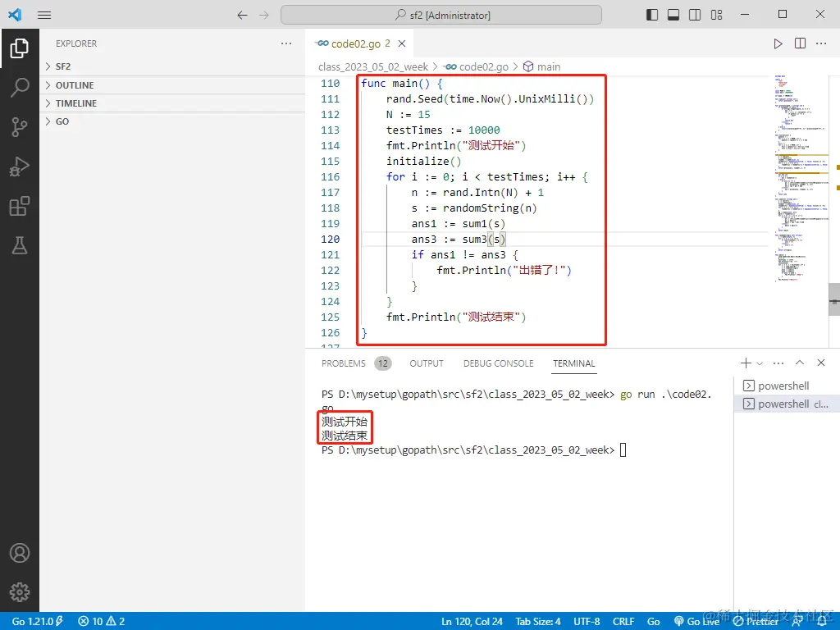840x630 pixels.
Task: Expand the SF2 folder section
Action: click(172, 66)
